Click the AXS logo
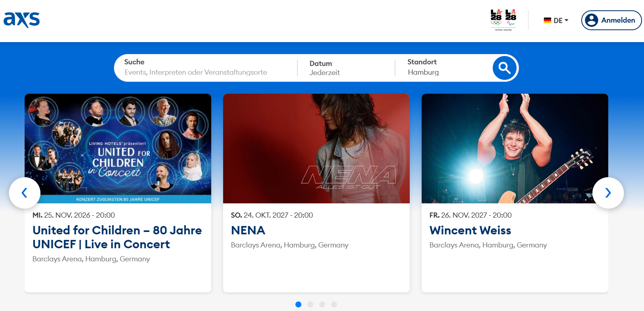The width and height of the screenshot is (644, 311). (21, 19)
